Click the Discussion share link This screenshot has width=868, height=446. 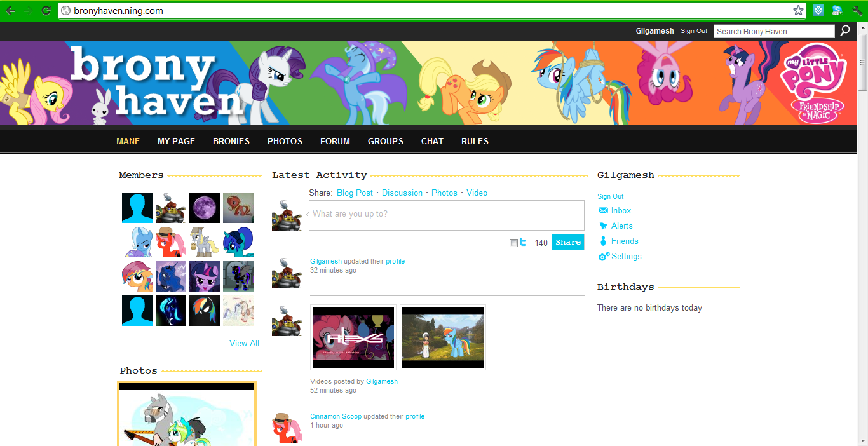[x=402, y=193]
